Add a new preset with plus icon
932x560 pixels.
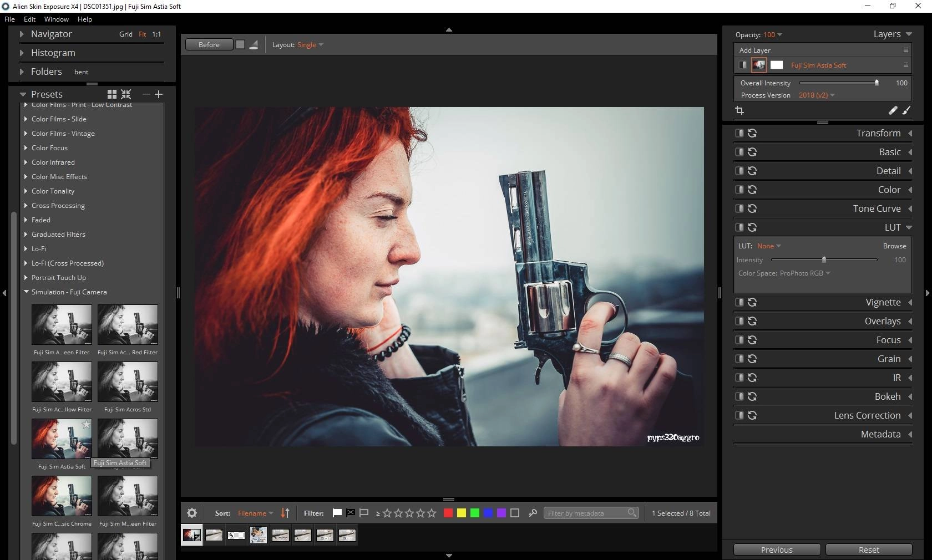tap(159, 94)
